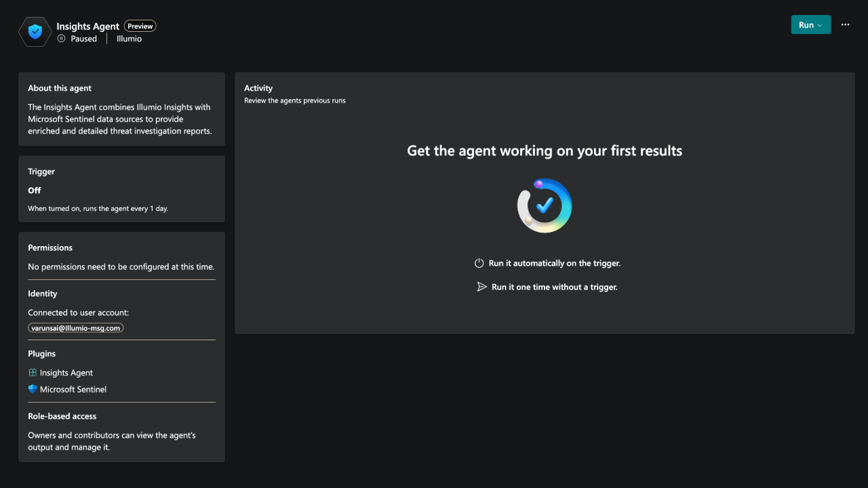The image size is (868, 488).
Task: Click the Owners and contributors description text
Action: point(112,441)
